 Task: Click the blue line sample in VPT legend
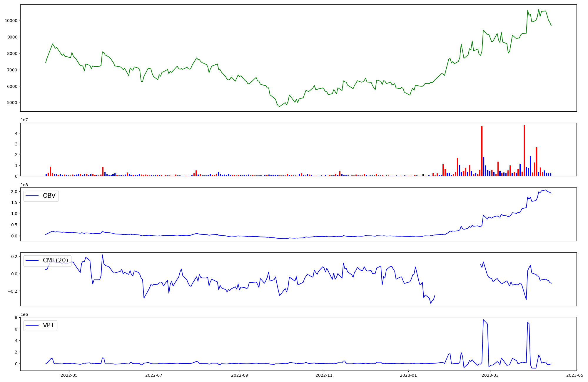(x=32, y=325)
